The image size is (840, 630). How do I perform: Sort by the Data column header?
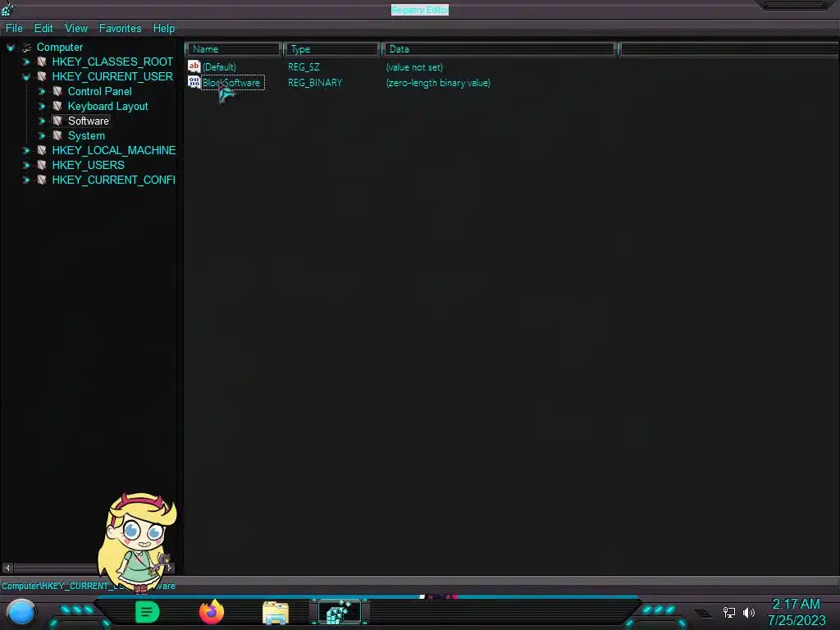(x=500, y=49)
